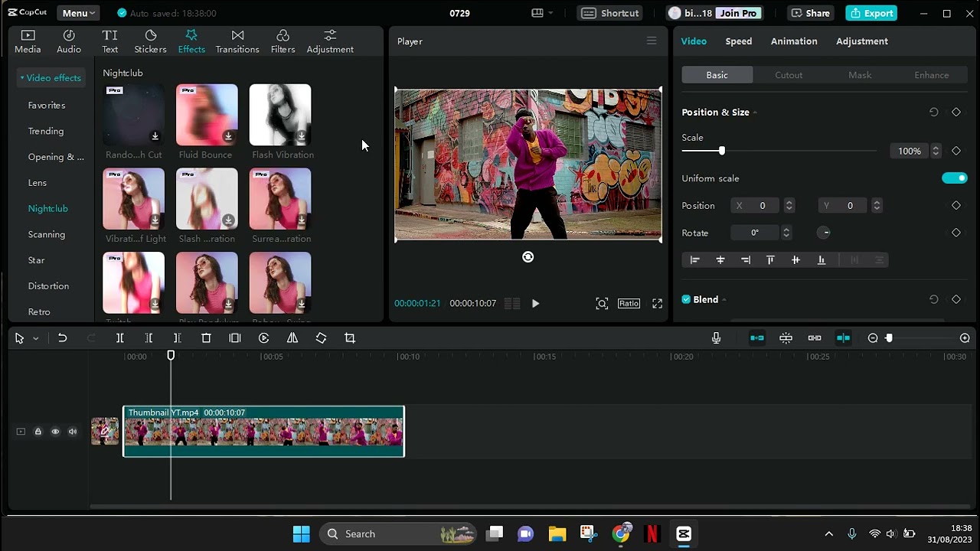Screen dimensions: 980x551
Task: Select the Enhance sub-tab
Action: [x=932, y=75]
